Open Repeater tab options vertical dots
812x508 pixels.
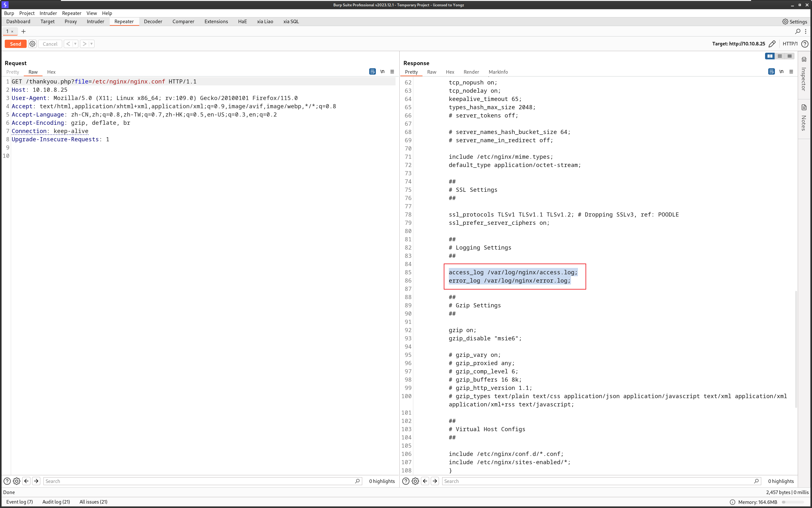[x=806, y=31]
